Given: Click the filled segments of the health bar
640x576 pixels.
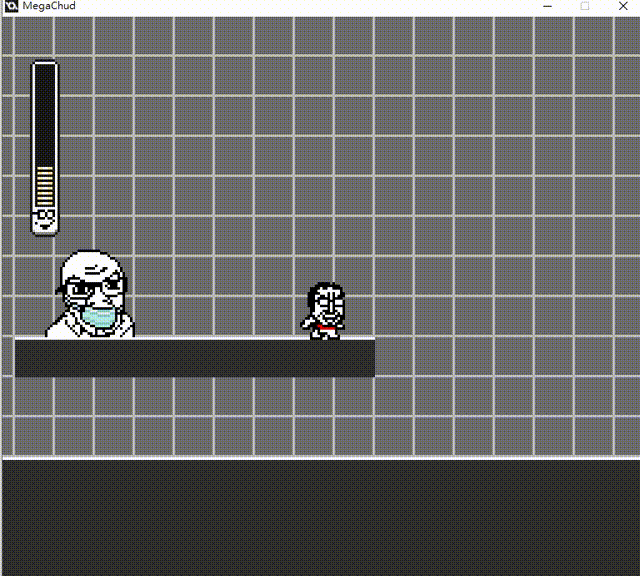Looking at the screenshot, I should [45, 184].
